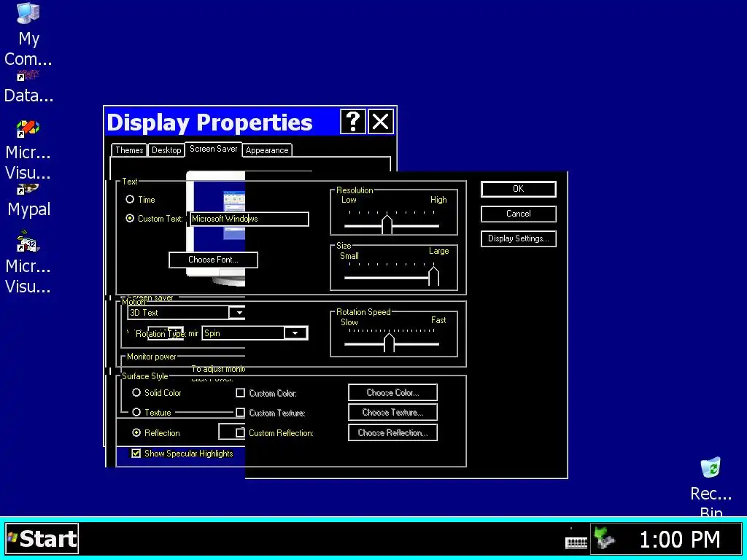Select the Time radio button

pos(130,200)
